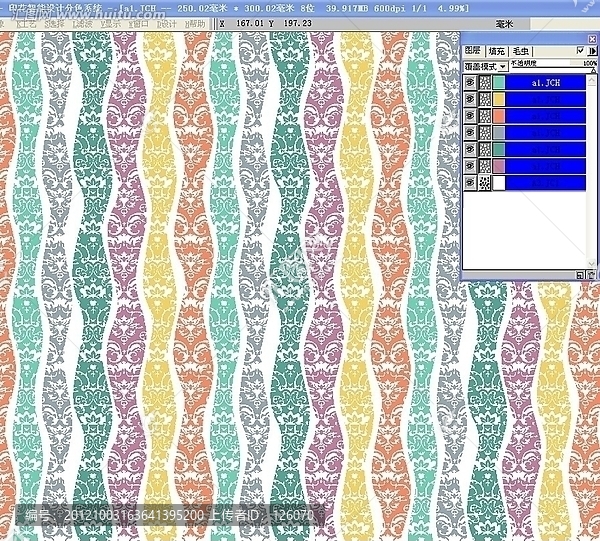Hide the light green a1.JCH layer

(470, 83)
